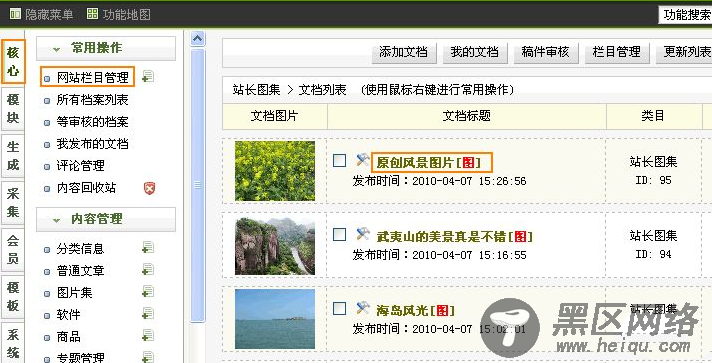The height and width of the screenshot is (363, 712).
Task: Open 等审核的档案 in the menu
Action: pos(93,122)
